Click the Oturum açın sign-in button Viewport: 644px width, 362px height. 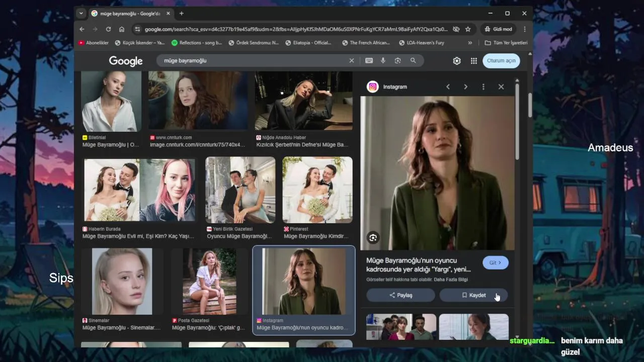(x=501, y=61)
